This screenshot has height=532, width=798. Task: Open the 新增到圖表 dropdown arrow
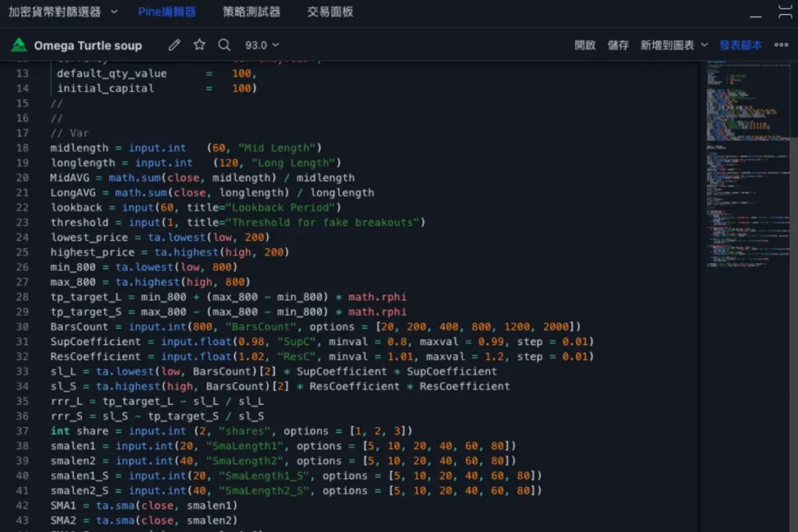[x=704, y=45]
